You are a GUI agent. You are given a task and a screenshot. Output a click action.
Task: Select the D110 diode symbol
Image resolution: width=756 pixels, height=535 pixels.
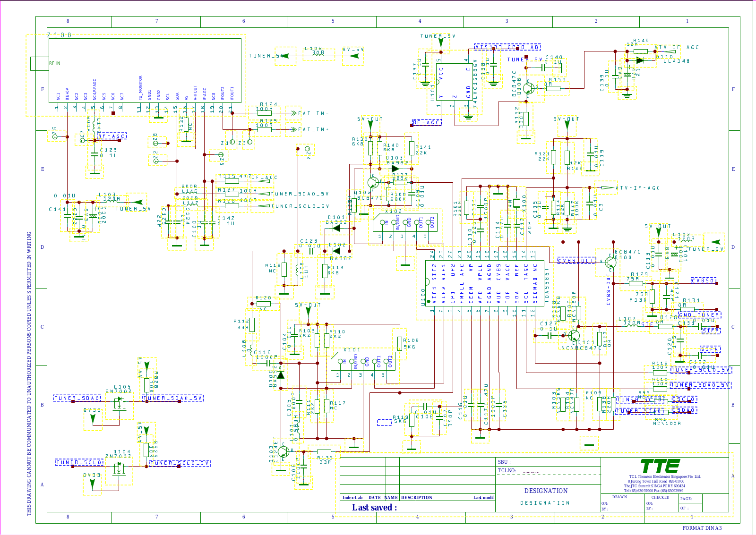click(640, 60)
